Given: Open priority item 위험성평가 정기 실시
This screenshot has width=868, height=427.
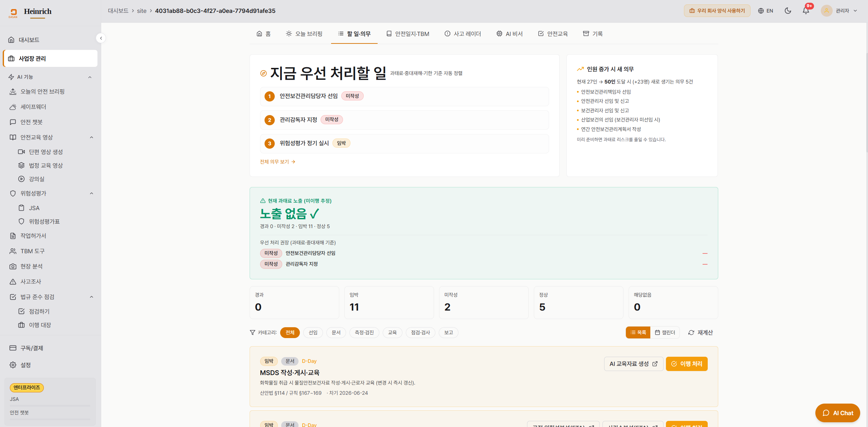Looking at the screenshot, I should tap(404, 144).
